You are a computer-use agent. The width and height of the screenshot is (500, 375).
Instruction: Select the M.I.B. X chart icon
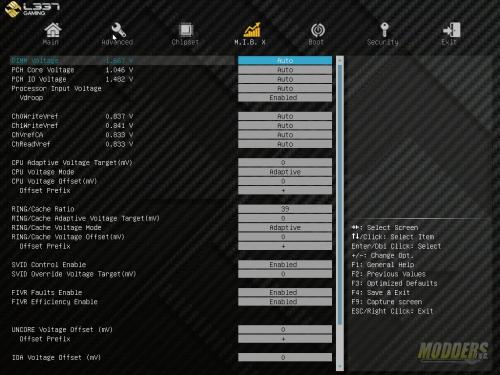point(252,30)
